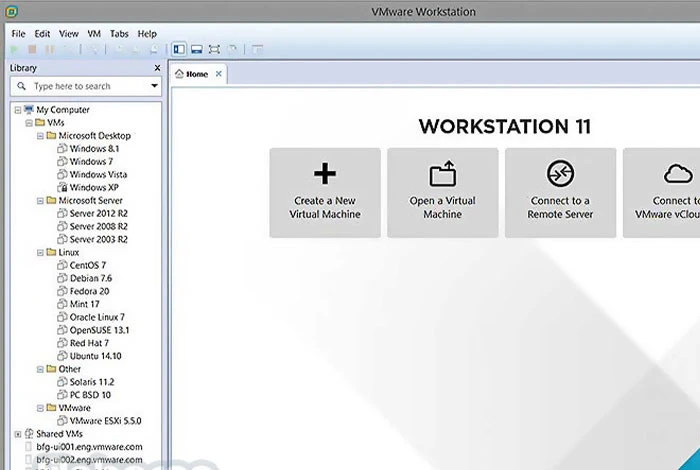700x470 pixels.
Task: Select the Oracle Linux 7 virtual machine
Action: coord(92,317)
